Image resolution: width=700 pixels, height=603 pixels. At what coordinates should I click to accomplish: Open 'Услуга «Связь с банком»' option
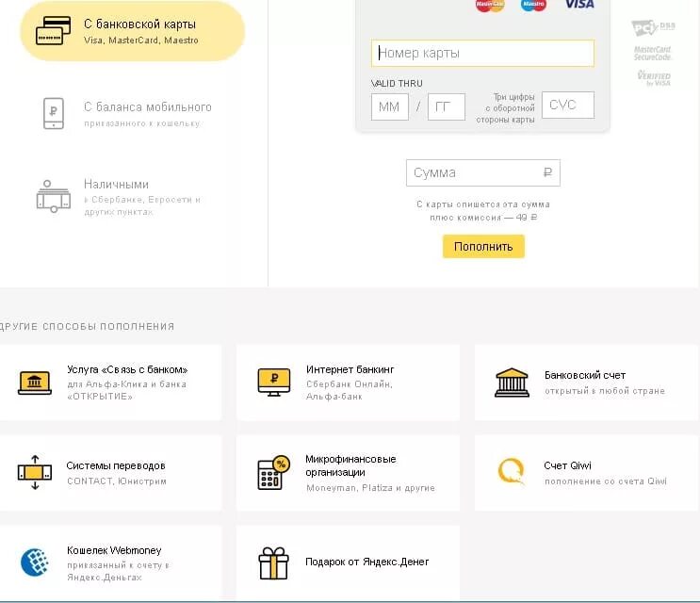[x=110, y=383]
